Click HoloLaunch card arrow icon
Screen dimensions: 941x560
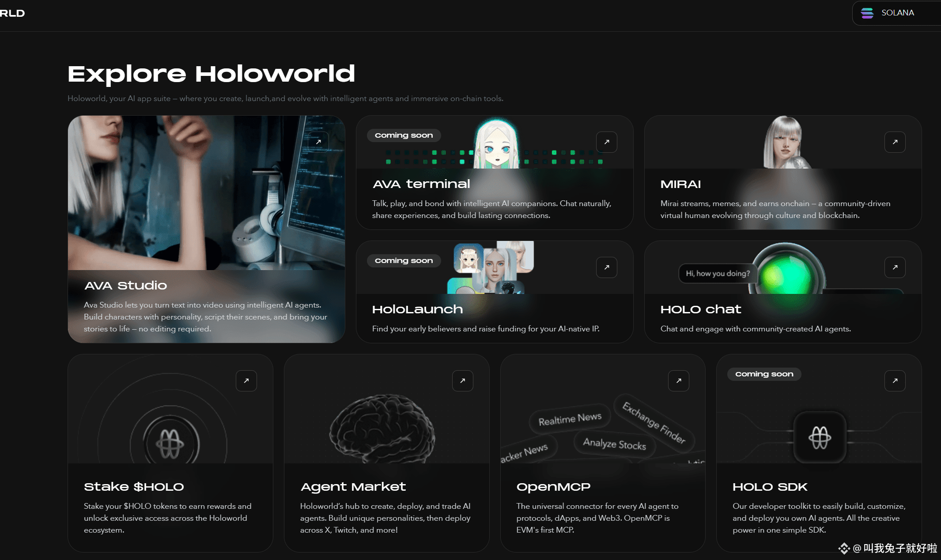(606, 267)
